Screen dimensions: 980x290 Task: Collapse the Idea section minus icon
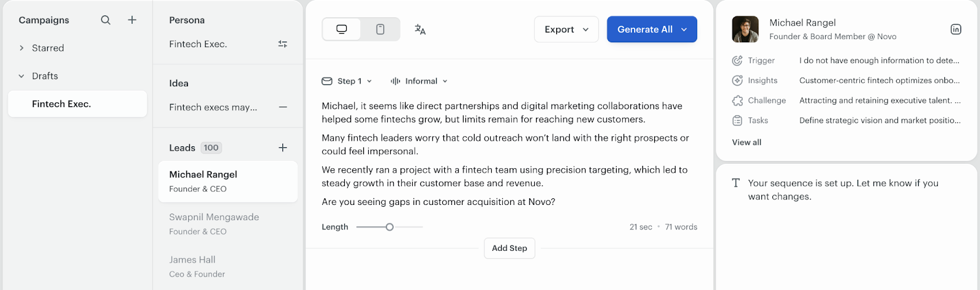pyautogui.click(x=282, y=107)
